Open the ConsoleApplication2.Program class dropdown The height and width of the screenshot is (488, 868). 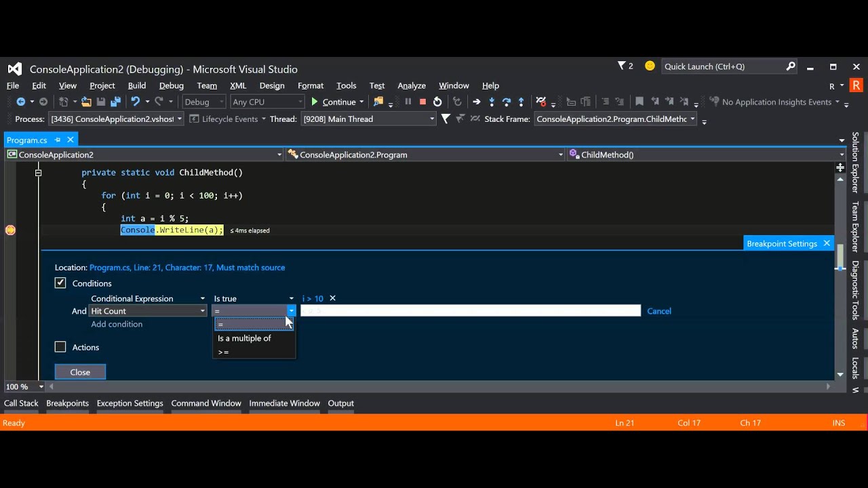click(x=425, y=155)
